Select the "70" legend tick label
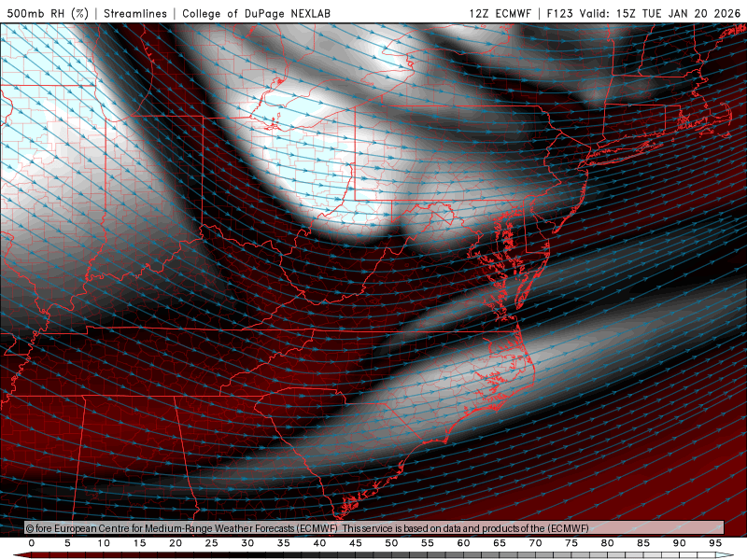The image size is (747, 560). pos(535,543)
